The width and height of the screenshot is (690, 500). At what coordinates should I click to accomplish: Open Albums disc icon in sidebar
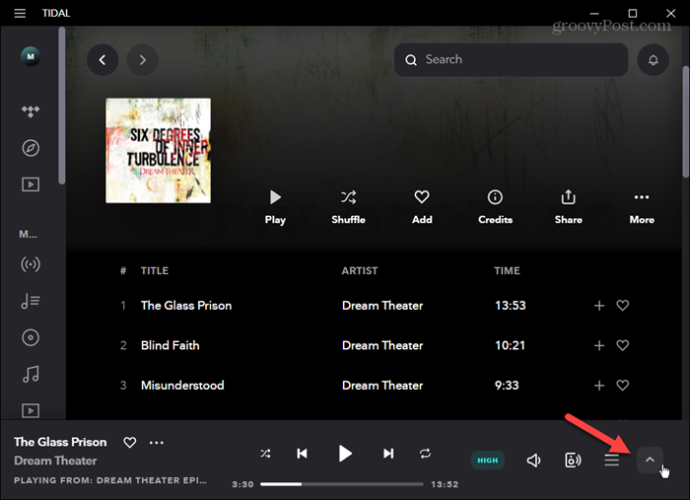(30, 338)
